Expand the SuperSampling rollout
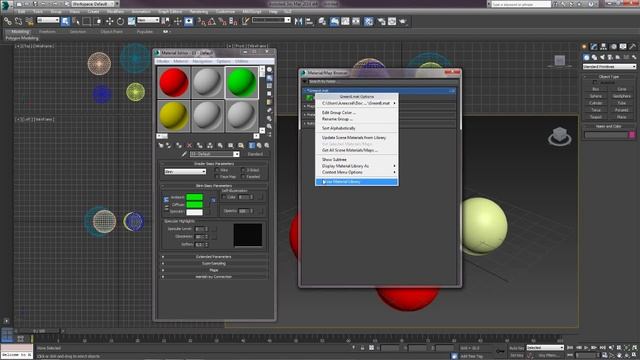Screen dimensions: 640x360 pos(214,264)
